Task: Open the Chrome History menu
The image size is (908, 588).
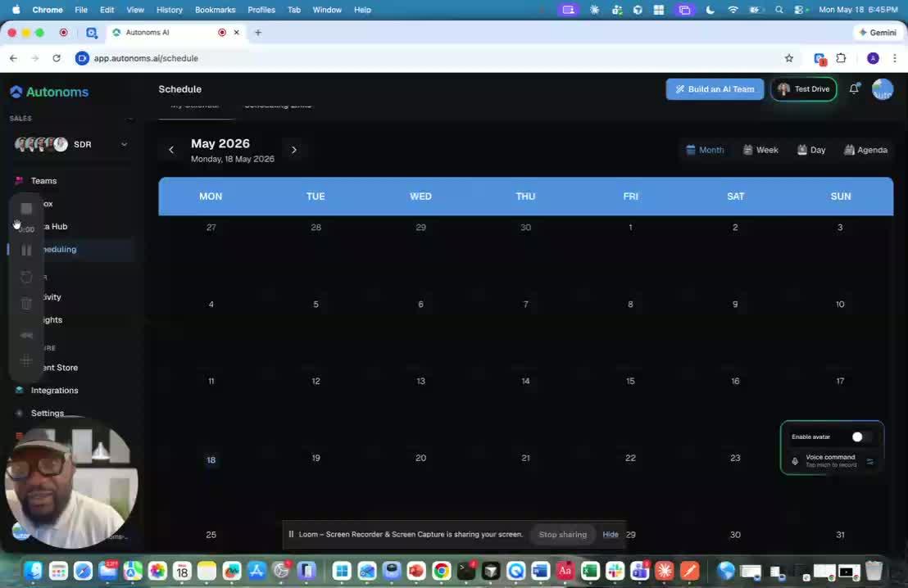Action: coord(169,10)
